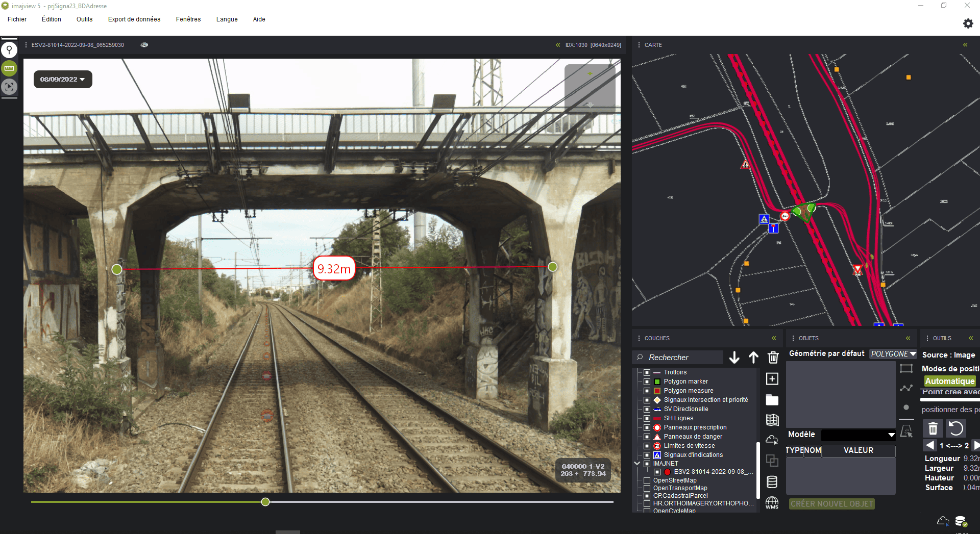Add a new layer with plus icon
The width and height of the screenshot is (980, 534).
(772, 378)
